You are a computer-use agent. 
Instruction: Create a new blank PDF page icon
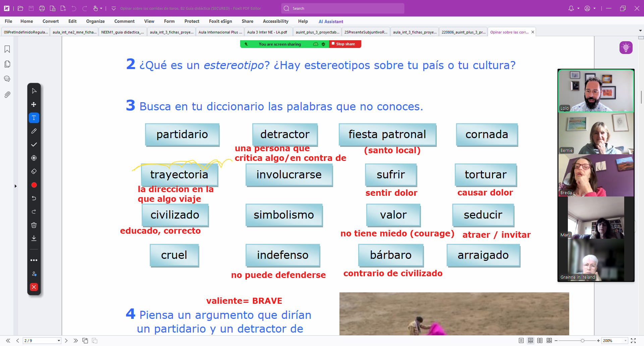[x=63, y=8]
